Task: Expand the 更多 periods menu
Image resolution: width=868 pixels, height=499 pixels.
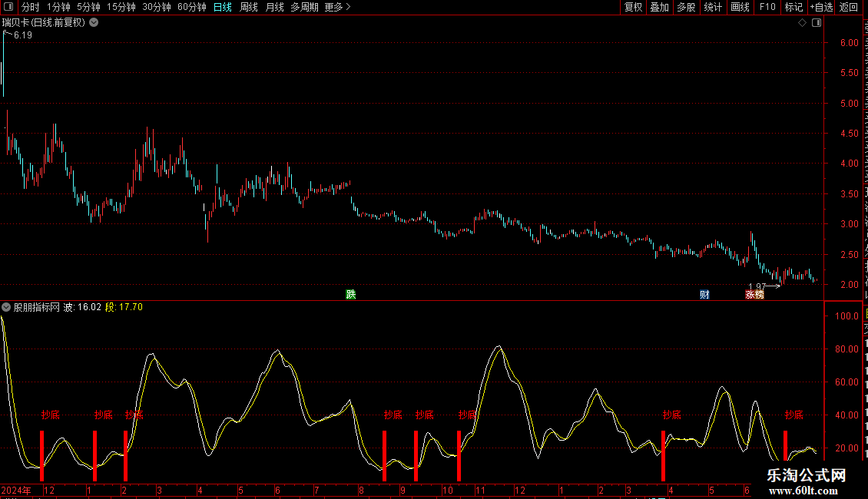Action: (x=337, y=7)
